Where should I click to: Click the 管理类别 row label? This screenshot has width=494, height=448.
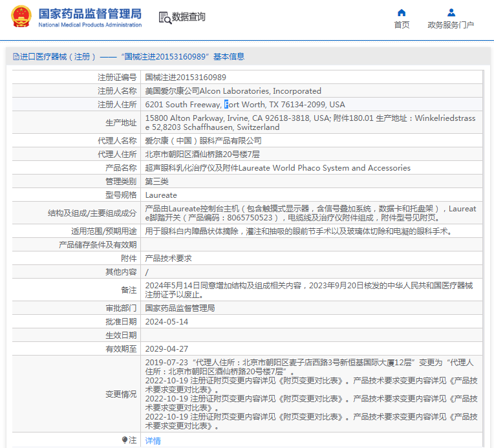[x=121, y=182]
